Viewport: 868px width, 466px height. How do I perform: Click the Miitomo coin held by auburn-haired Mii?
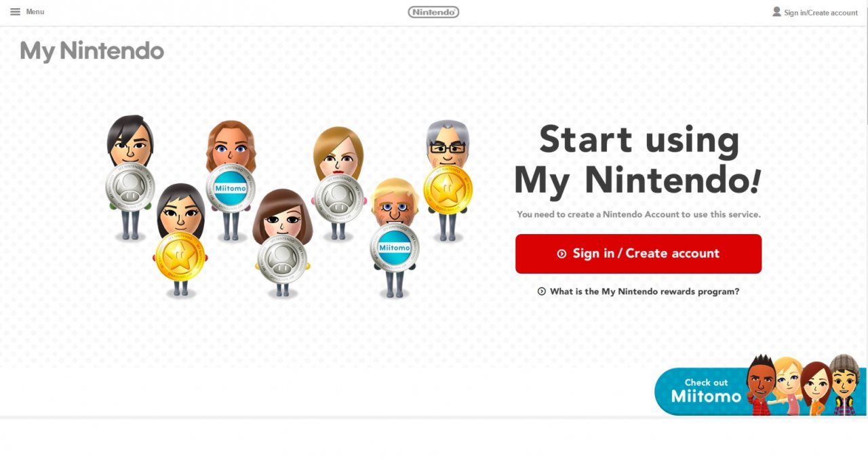(231, 187)
